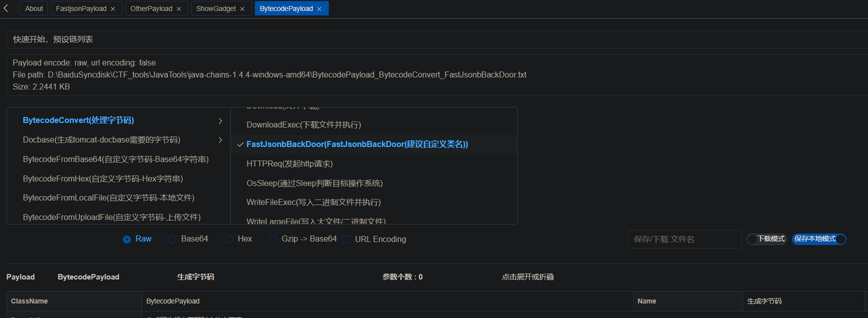Screen dimensions: 868x318
Task: Open the ShowGadget tab
Action: (216, 8)
